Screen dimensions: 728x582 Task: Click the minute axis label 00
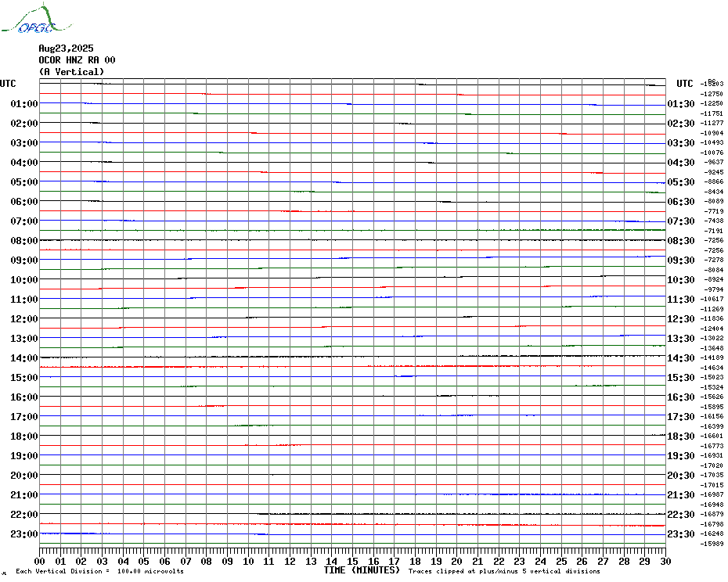pos(40,562)
